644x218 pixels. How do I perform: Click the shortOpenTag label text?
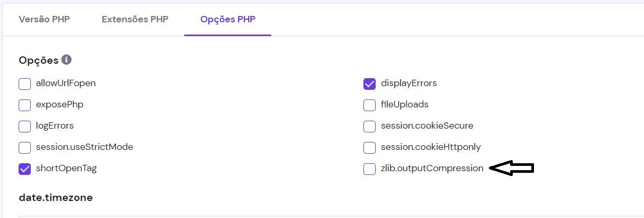coord(66,168)
